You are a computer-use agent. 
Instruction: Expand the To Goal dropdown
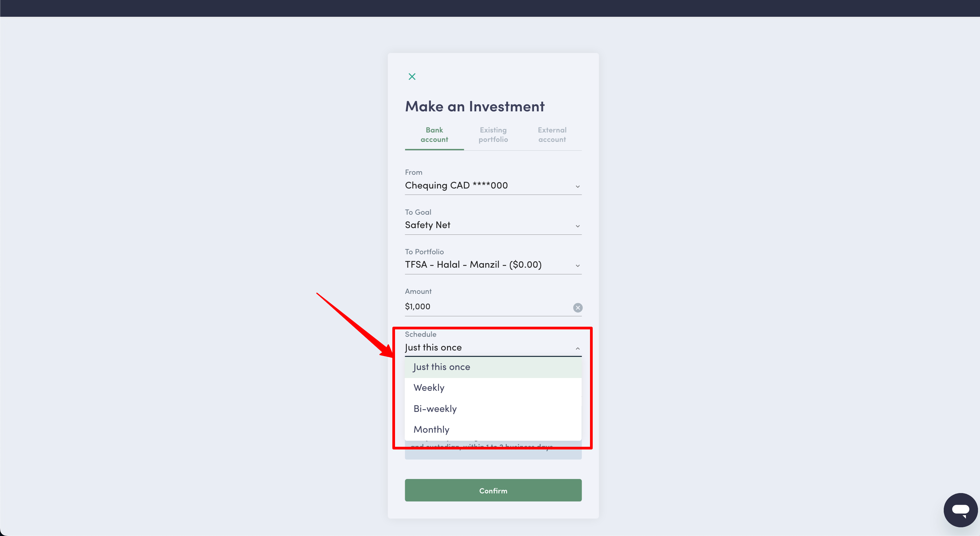coord(578,226)
